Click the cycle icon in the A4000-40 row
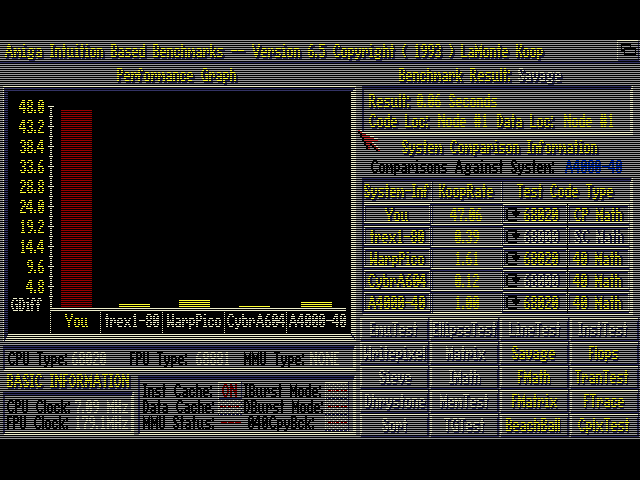The image size is (640, 480). point(513,303)
